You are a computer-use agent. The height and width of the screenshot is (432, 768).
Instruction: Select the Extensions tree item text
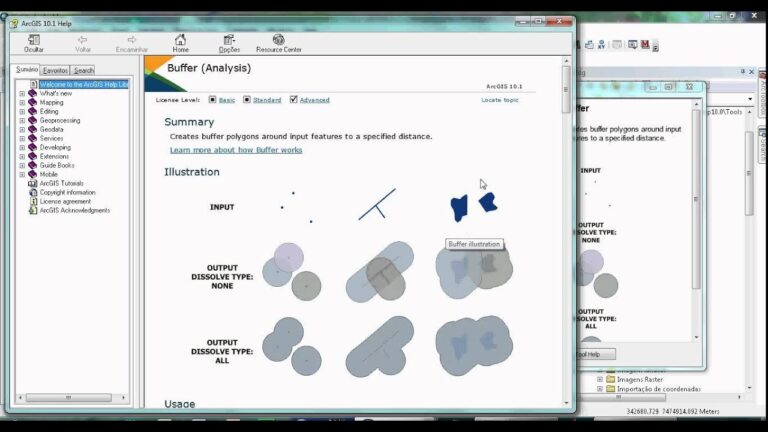[x=54, y=156]
